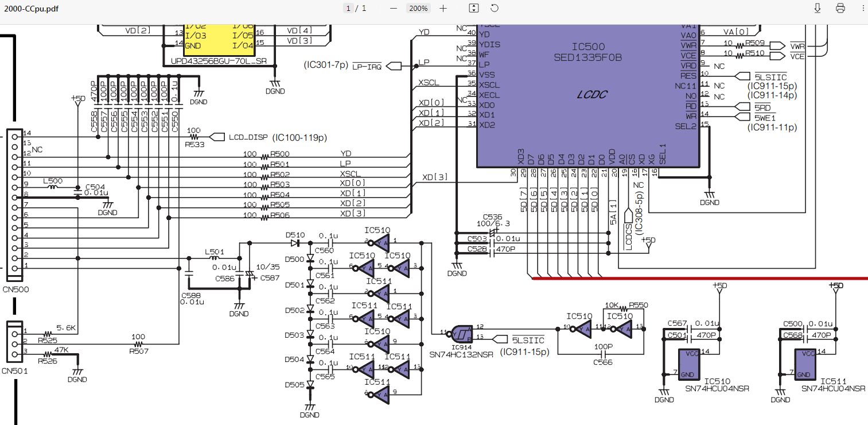The height and width of the screenshot is (425, 868).
Task: Click the (IC911-11p) reference
Action: [x=772, y=127]
